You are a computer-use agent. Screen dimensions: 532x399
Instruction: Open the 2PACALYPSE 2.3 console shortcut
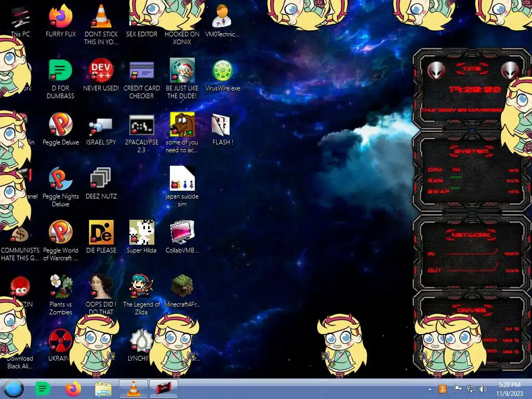pyautogui.click(x=142, y=133)
